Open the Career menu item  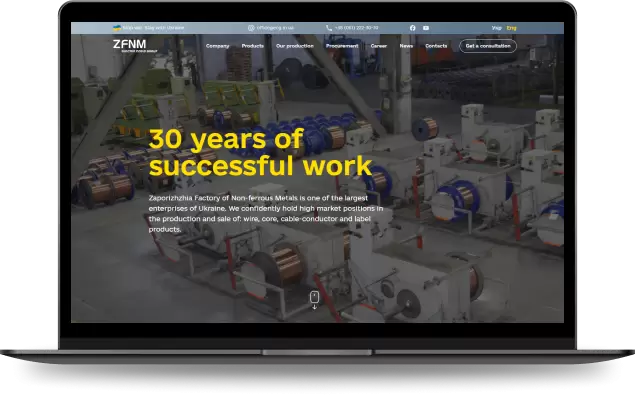coord(379,46)
